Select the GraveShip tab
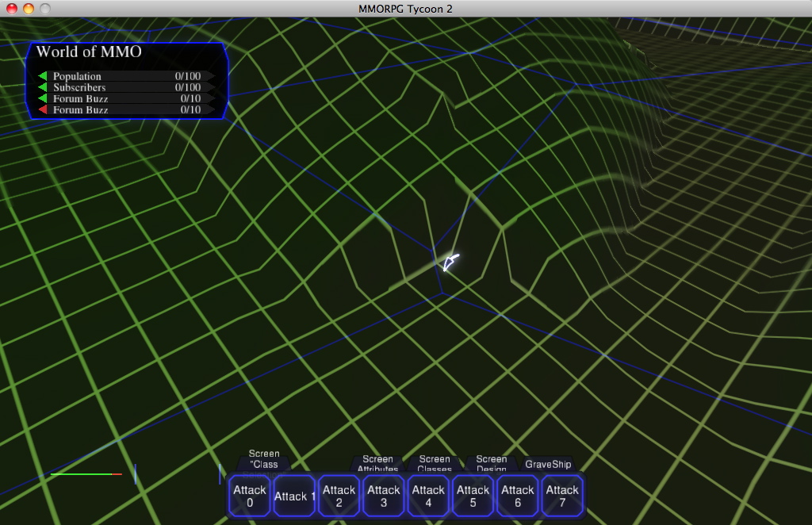This screenshot has height=525, width=812. click(x=548, y=464)
